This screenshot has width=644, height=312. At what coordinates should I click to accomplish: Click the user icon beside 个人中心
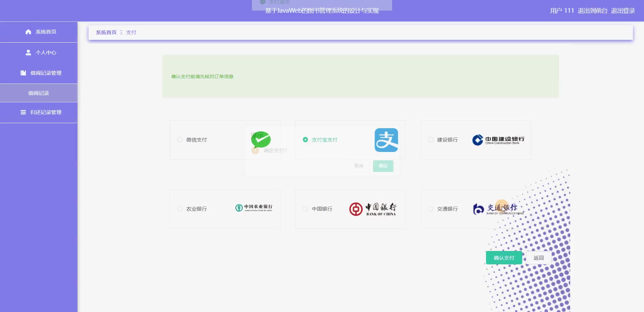click(x=28, y=53)
